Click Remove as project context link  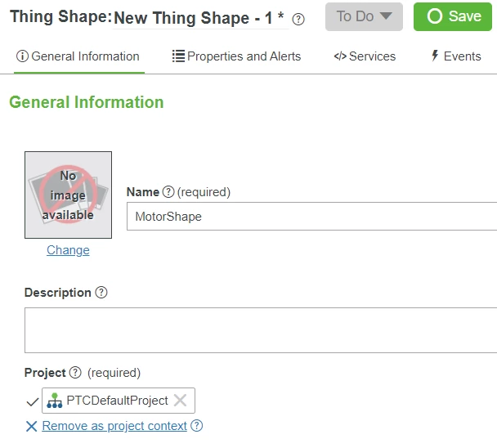point(114,426)
